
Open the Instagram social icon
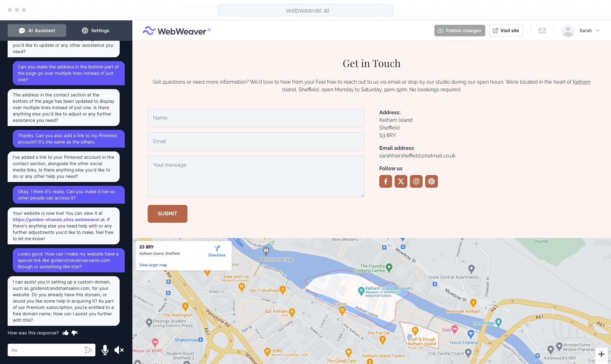(x=416, y=181)
